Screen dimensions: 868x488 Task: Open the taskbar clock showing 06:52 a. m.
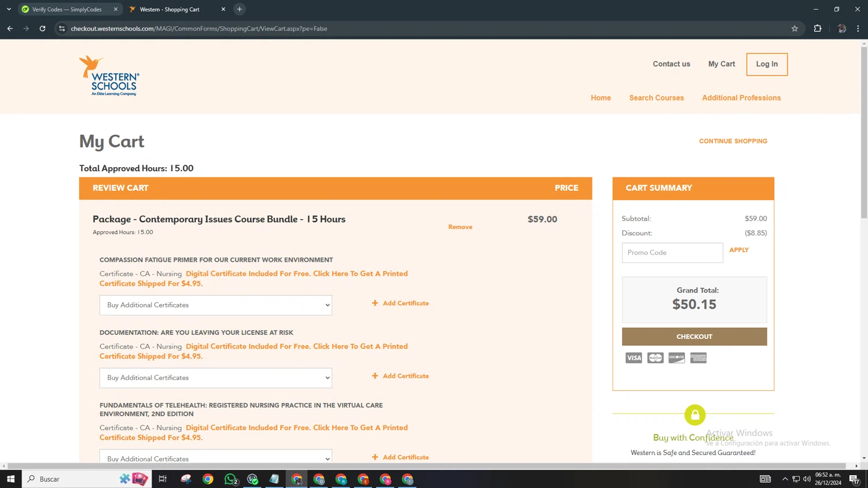tap(828, 479)
